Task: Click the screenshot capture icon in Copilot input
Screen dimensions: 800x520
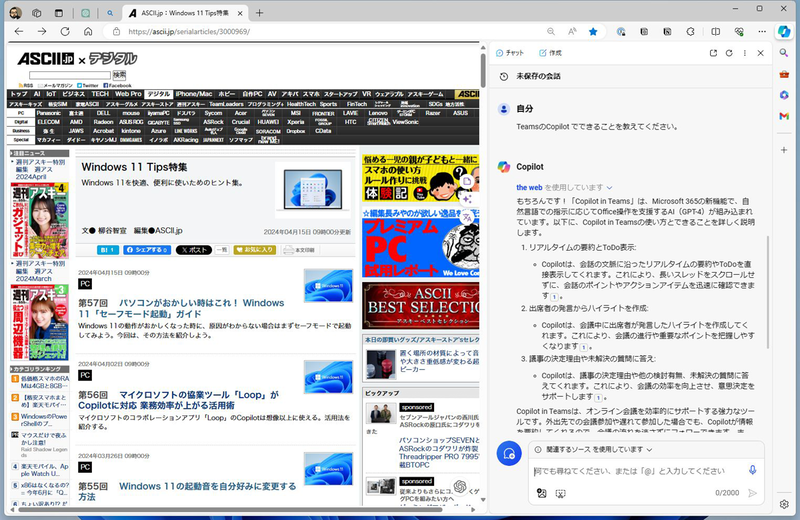Action: click(x=560, y=493)
